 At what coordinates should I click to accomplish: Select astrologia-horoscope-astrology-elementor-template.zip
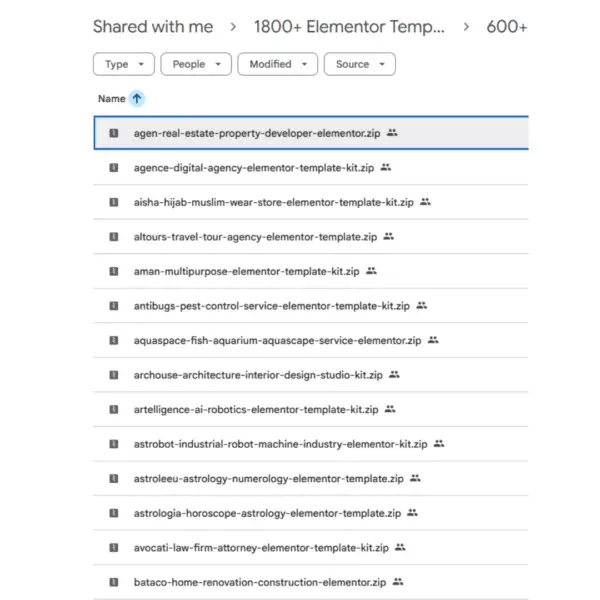(x=311, y=513)
